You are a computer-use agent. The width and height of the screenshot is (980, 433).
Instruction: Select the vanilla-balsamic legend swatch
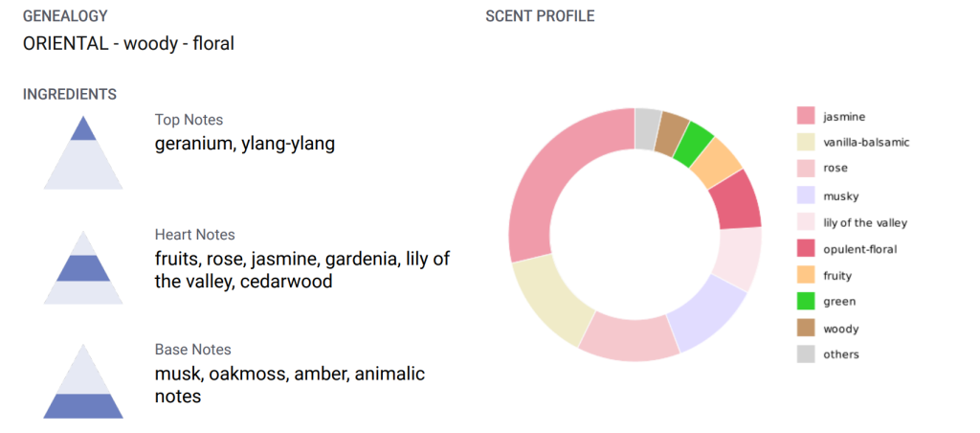click(x=806, y=142)
